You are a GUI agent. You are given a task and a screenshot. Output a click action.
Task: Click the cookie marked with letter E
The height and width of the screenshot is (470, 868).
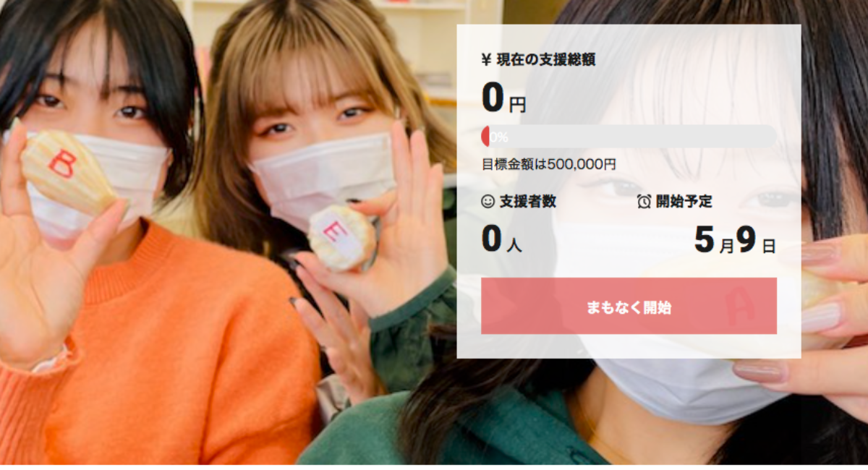pos(341,238)
